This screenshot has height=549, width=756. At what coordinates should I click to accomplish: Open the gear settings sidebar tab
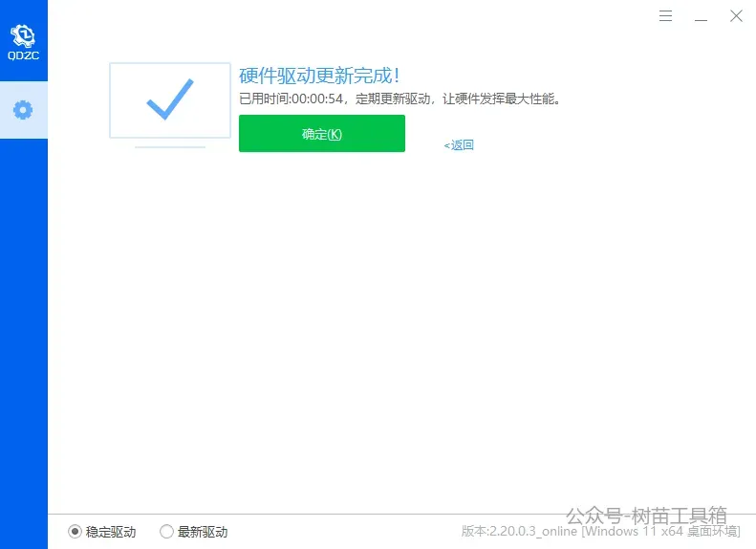point(23,110)
